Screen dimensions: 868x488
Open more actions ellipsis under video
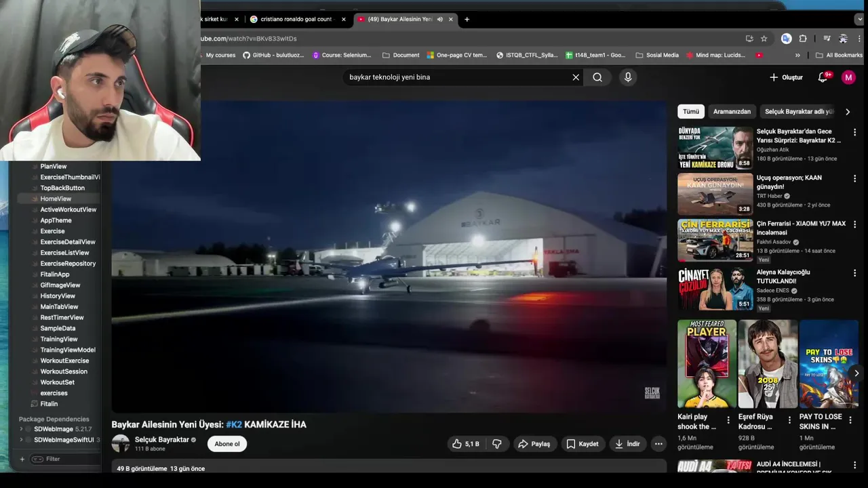658,444
